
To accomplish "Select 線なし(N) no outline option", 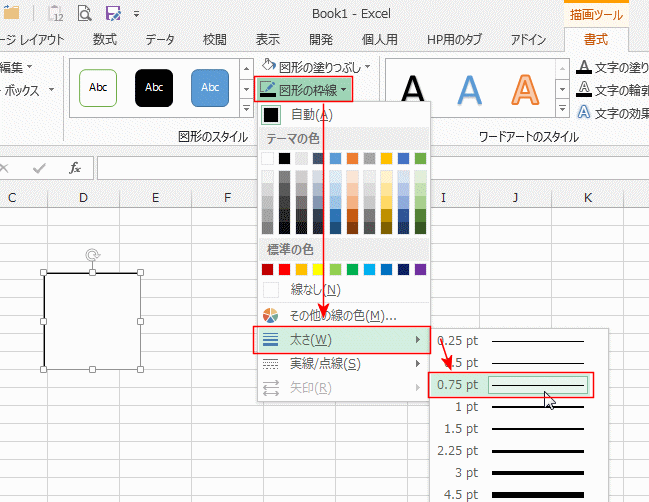I will (x=315, y=290).
